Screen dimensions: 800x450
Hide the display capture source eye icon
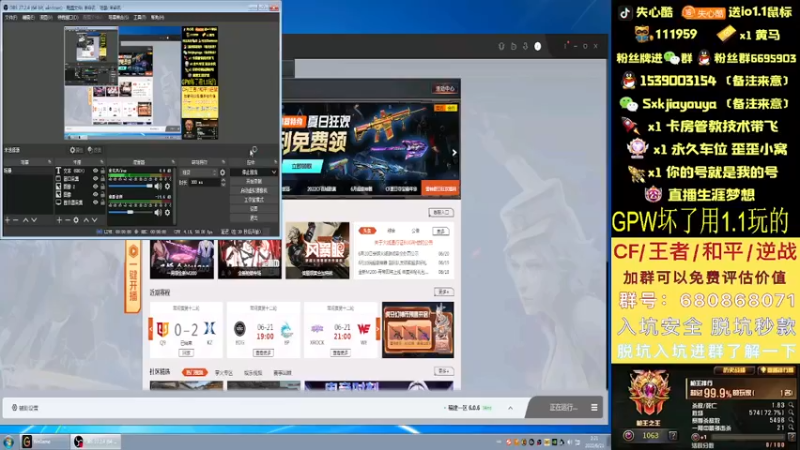click(x=95, y=203)
